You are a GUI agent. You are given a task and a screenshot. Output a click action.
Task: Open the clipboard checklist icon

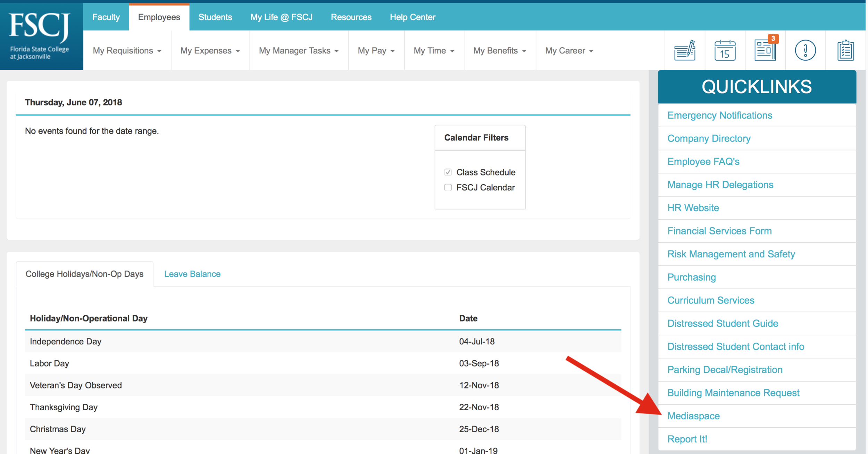(845, 51)
